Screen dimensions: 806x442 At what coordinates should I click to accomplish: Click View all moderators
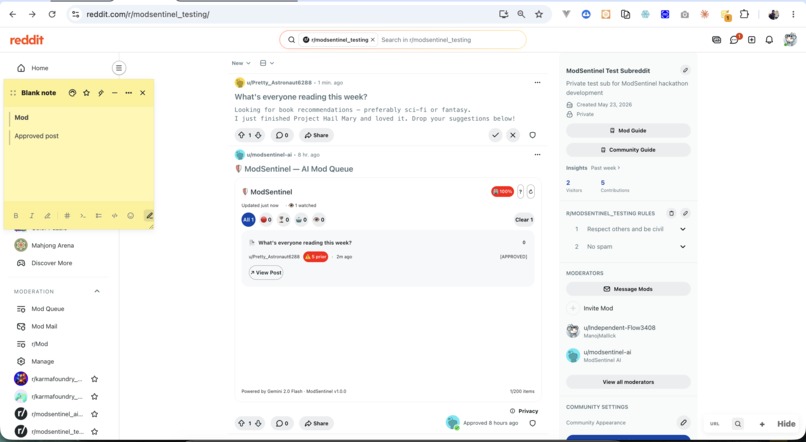[x=628, y=382]
